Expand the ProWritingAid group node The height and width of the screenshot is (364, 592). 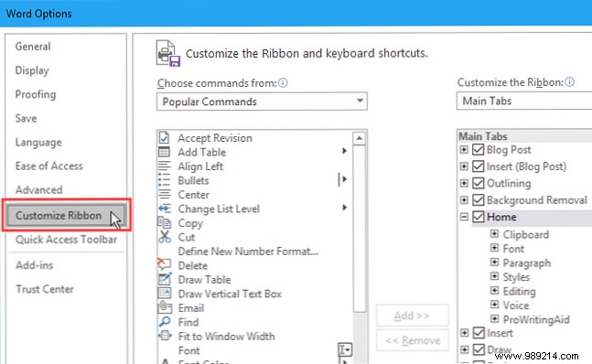point(494,319)
